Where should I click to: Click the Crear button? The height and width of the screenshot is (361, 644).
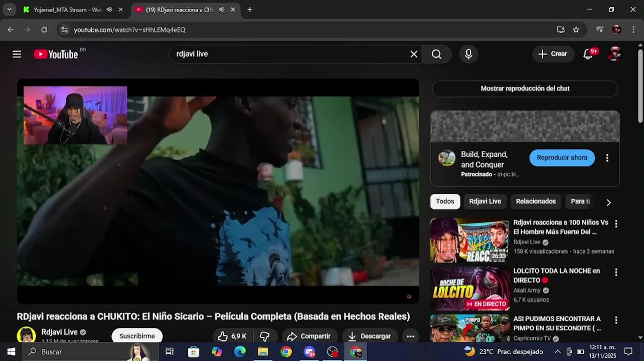click(x=553, y=54)
